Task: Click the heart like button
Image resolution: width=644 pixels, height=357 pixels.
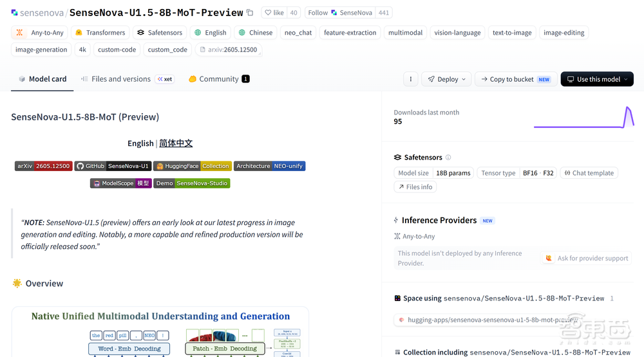Action: point(274,13)
